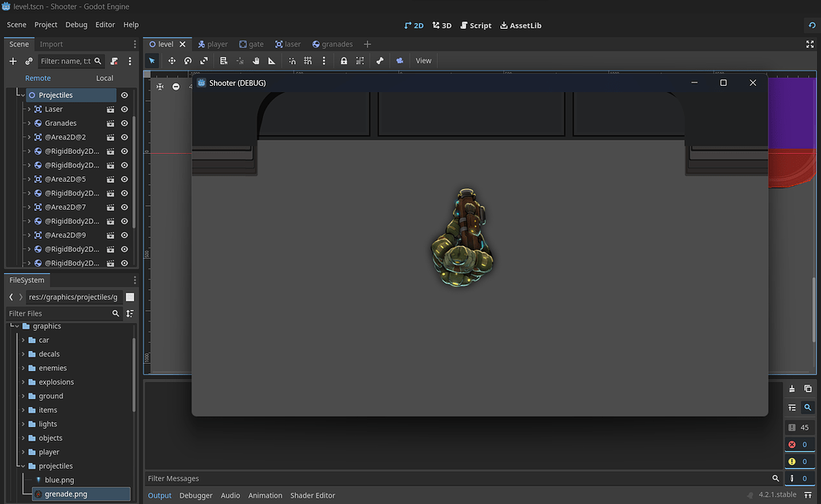Toggle visibility of the Granades node
Viewport: 821px width, 504px height.
coord(124,123)
